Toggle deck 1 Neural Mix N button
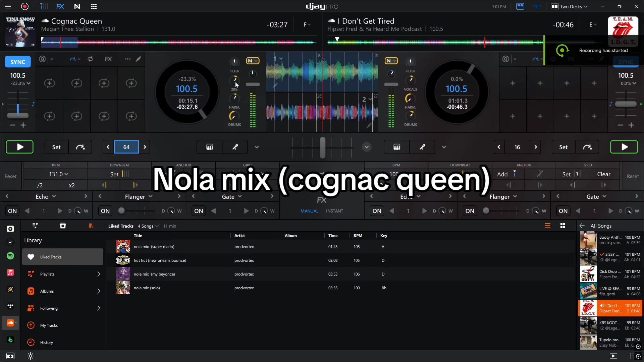 pyautogui.click(x=253, y=61)
